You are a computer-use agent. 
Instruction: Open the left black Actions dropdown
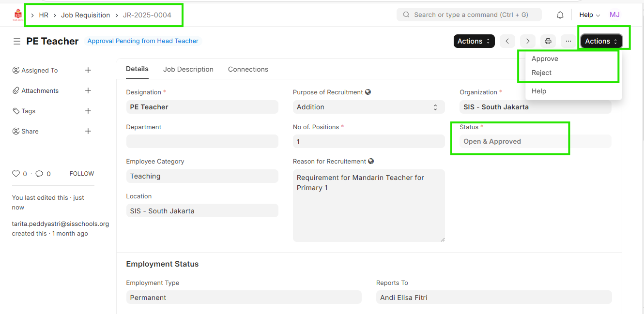[474, 41]
